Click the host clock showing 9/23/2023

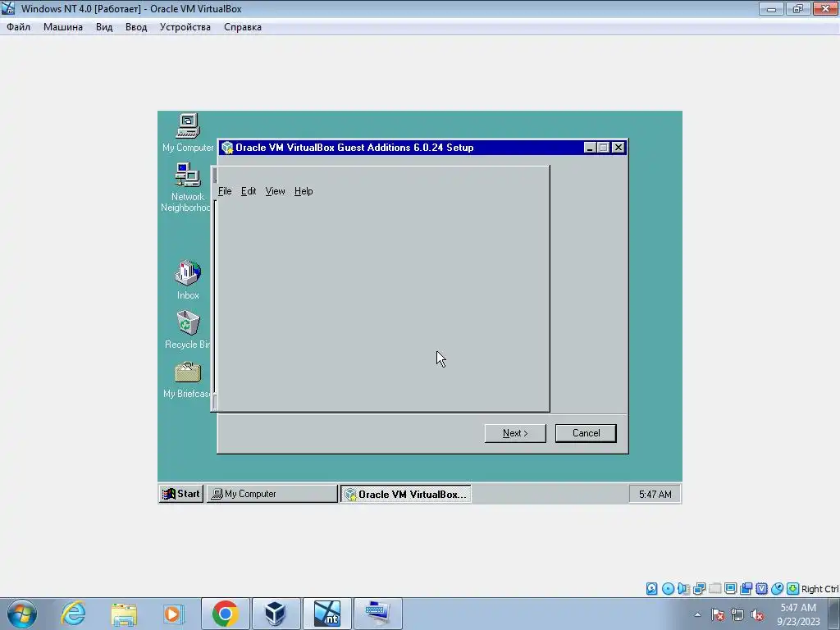[x=797, y=614]
